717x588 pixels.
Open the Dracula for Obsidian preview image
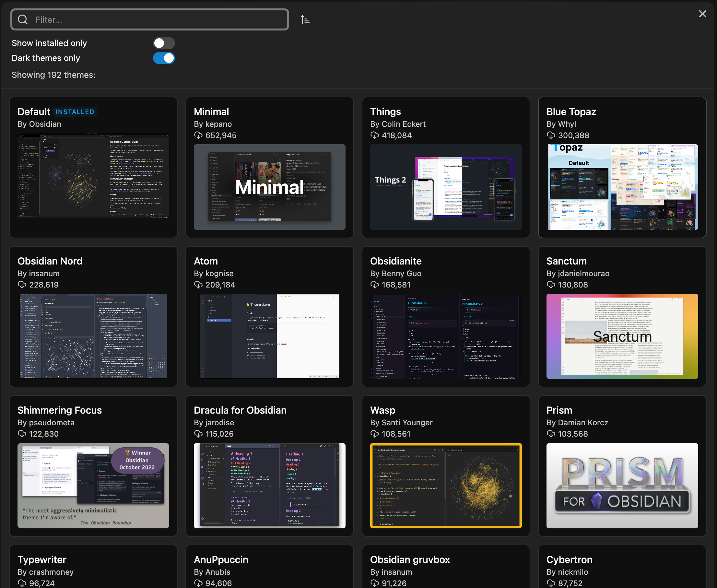click(270, 485)
